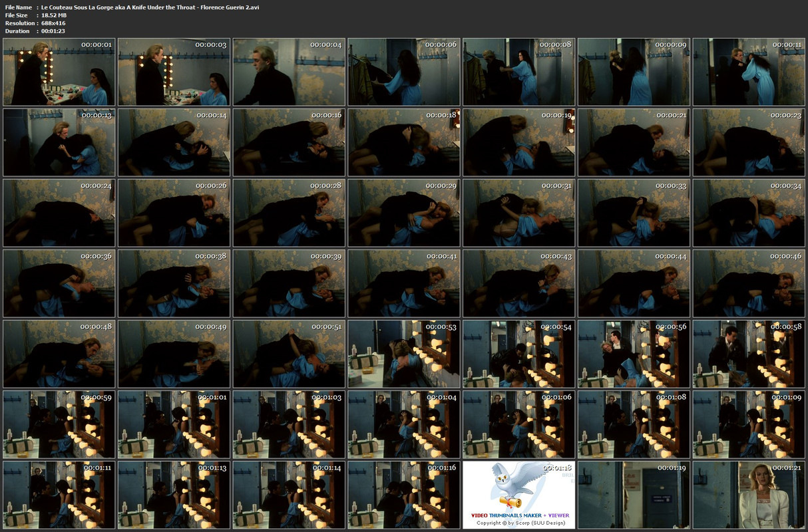Open the frame at 00:00:51
808x532 pixels.
[x=289, y=354]
